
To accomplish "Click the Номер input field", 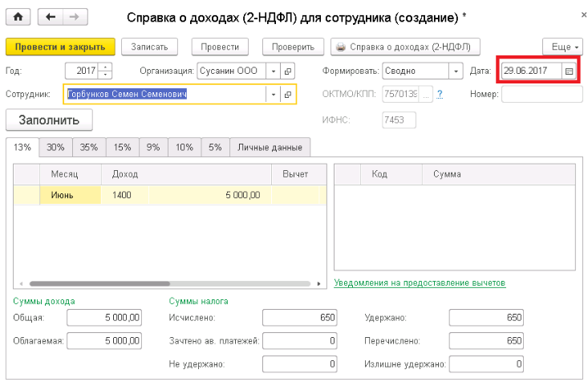I will click(542, 94).
